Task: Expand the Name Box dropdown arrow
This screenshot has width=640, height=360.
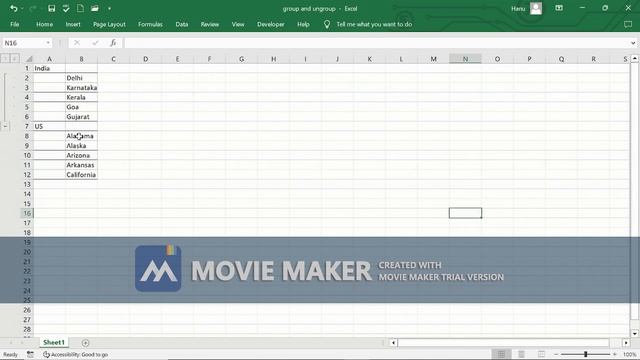Action: coord(48,43)
